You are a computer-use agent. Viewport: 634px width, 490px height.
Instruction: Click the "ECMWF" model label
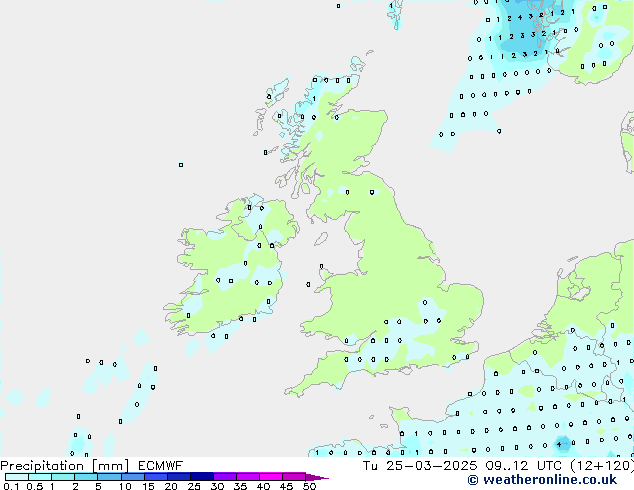click(x=161, y=466)
